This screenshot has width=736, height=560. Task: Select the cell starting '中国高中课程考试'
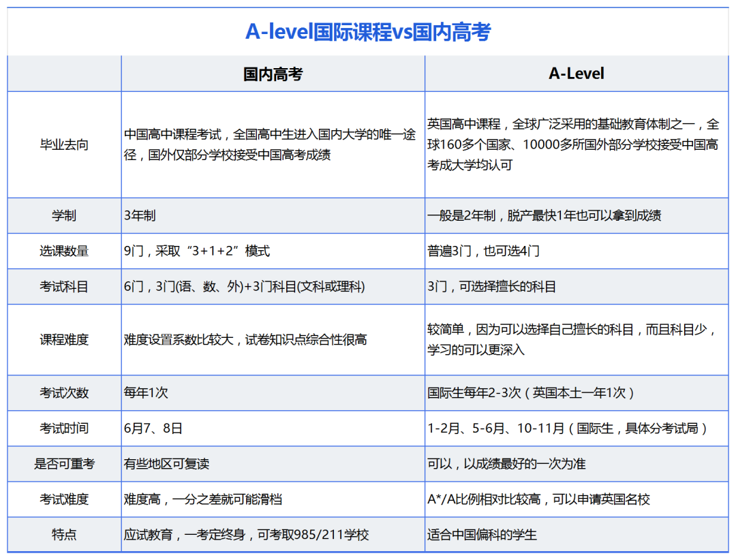click(x=273, y=144)
